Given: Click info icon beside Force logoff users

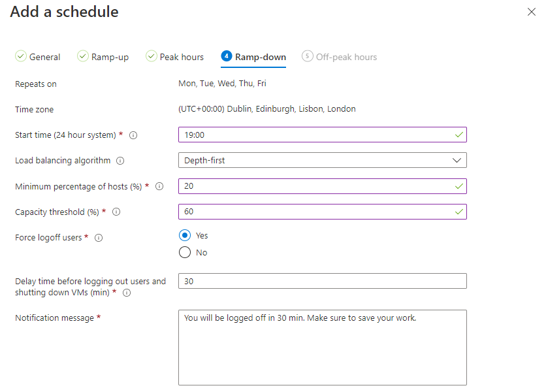Looking at the screenshot, I should (99, 238).
